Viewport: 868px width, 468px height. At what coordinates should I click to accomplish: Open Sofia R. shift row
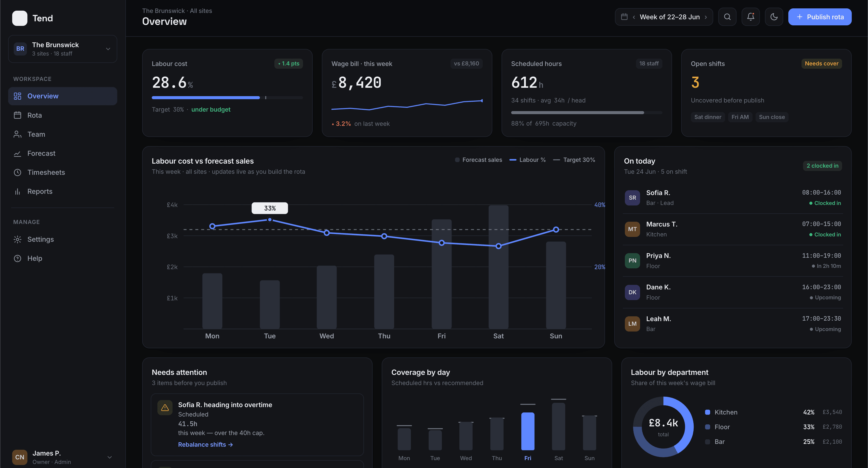(732, 198)
